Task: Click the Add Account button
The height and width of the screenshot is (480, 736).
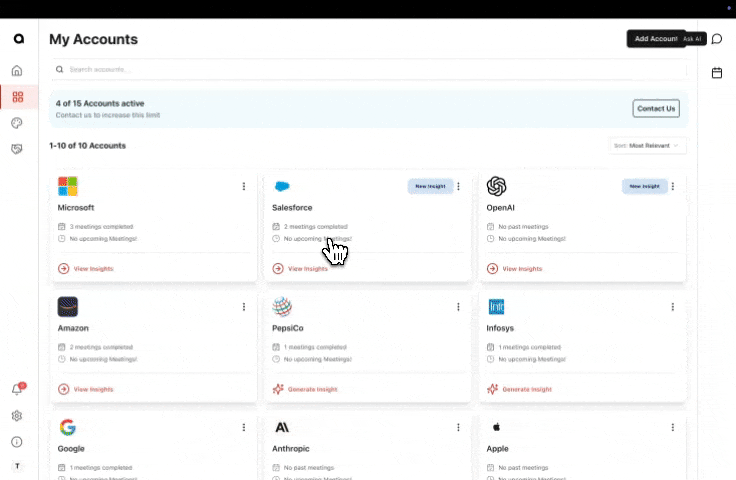Action: pyautogui.click(x=653, y=39)
